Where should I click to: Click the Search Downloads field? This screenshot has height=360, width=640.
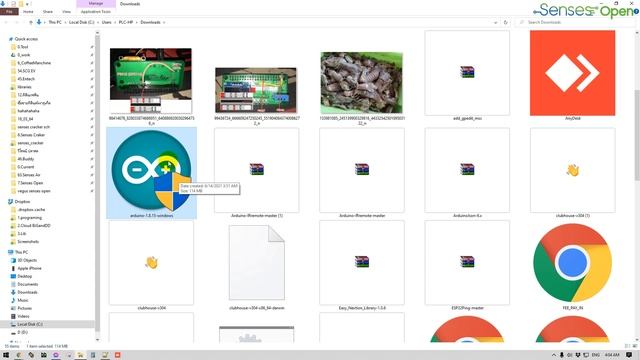pos(576,22)
